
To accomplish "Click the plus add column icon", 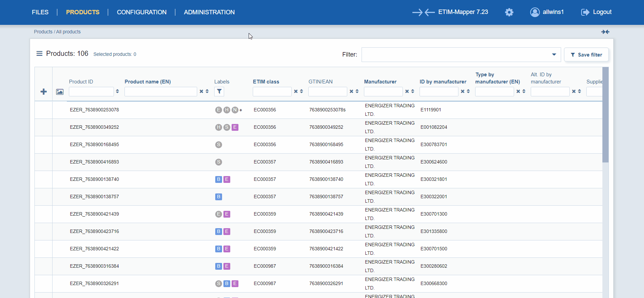I will click(x=44, y=92).
